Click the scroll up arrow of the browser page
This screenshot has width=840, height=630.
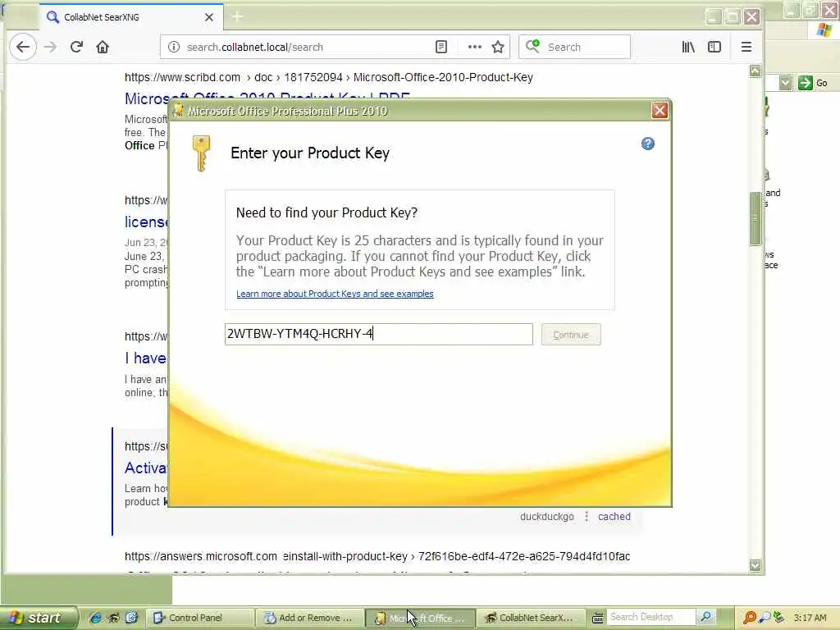tap(756, 71)
